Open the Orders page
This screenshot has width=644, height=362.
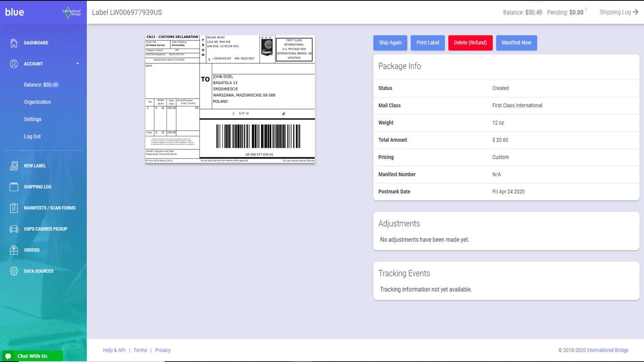coord(32,250)
